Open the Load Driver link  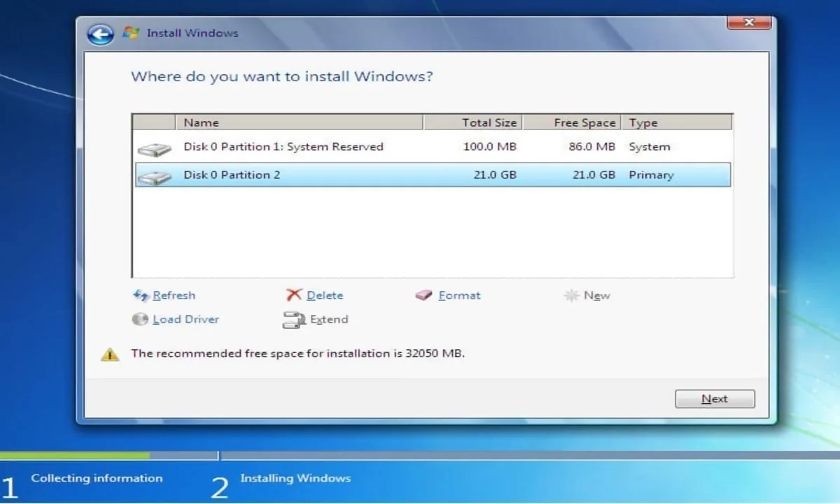[185, 319]
